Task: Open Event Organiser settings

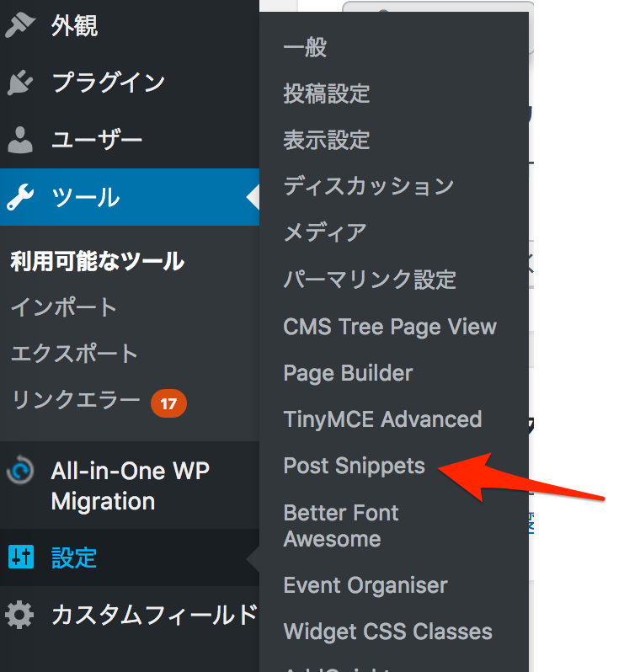Action: [x=365, y=585]
